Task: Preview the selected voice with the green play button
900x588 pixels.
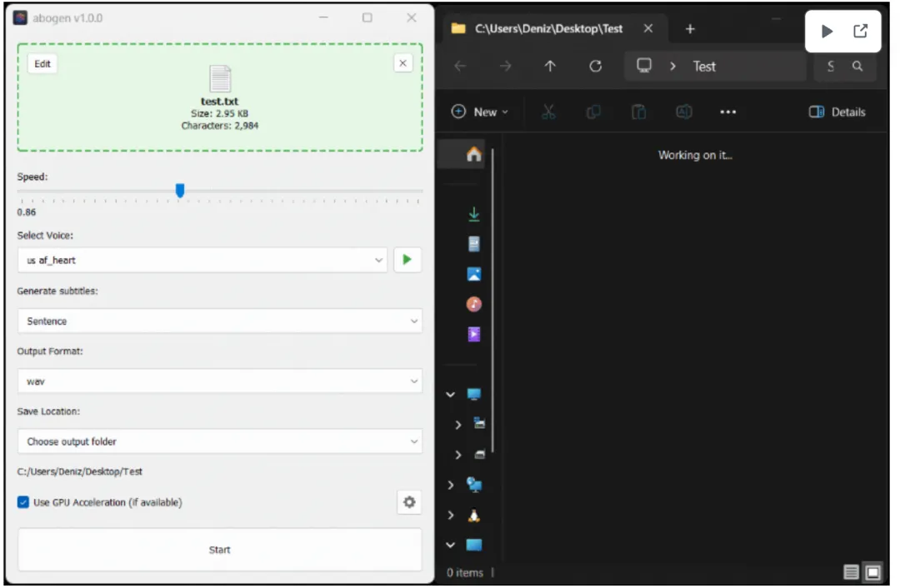Action: tap(407, 261)
